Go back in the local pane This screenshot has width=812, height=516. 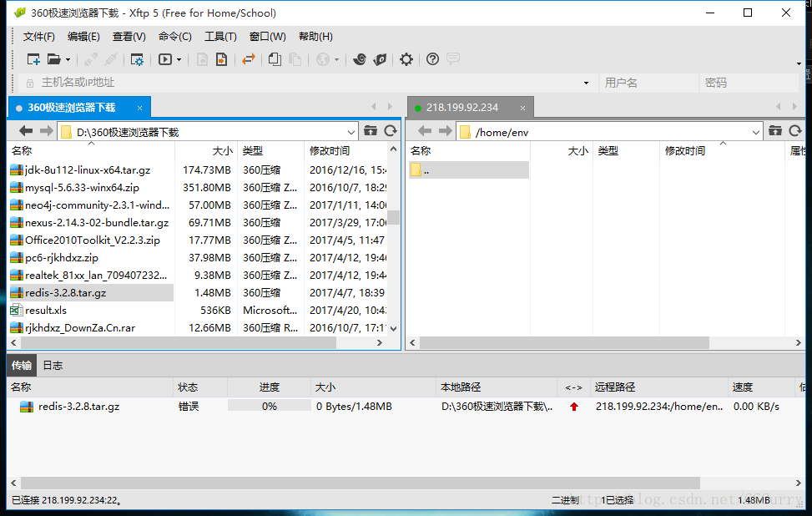[26, 131]
